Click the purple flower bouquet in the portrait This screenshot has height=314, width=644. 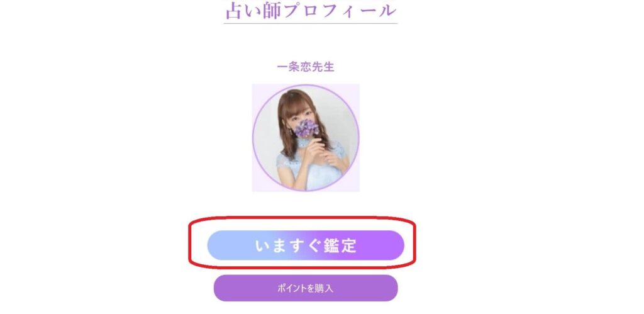(306, 128)
